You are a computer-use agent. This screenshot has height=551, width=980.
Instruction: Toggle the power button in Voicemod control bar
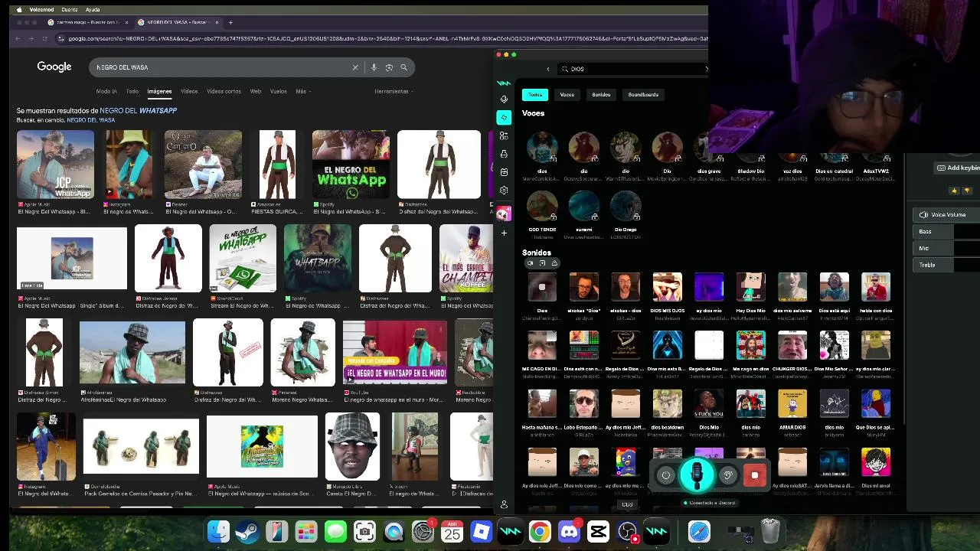(x=666, y=475)
